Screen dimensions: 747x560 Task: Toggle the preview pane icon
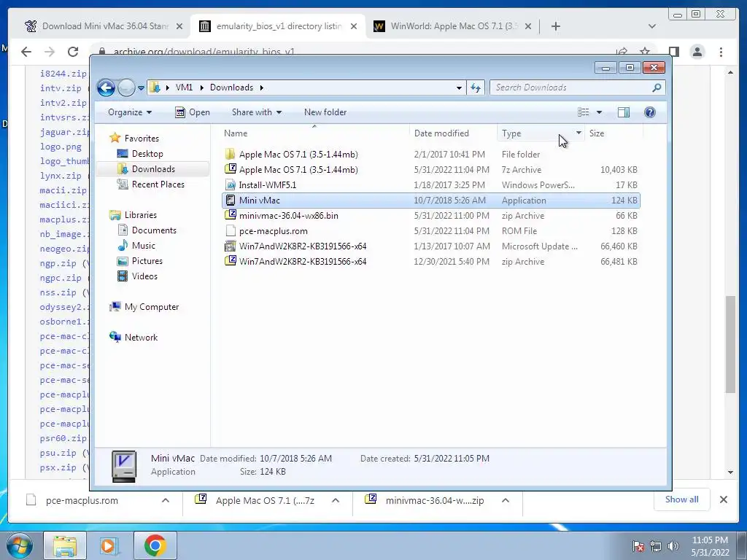pyautogui.click(x=623, y=112)
